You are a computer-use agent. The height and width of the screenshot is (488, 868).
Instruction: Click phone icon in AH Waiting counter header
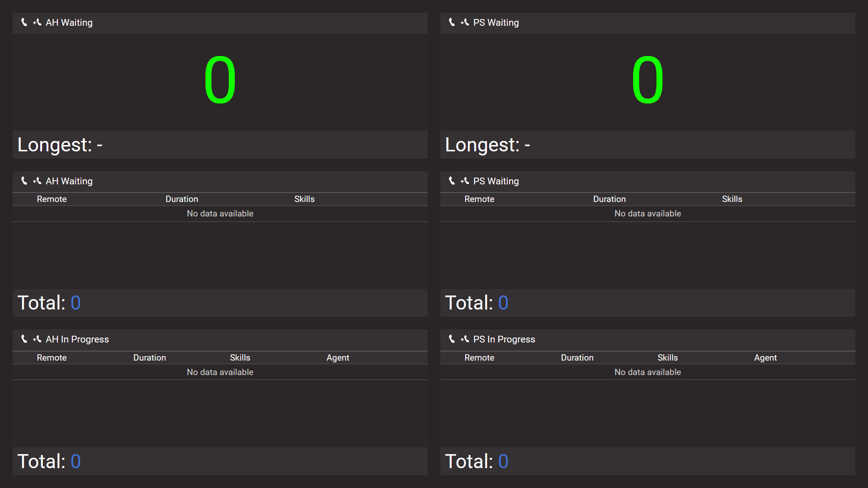pos(24,22)
